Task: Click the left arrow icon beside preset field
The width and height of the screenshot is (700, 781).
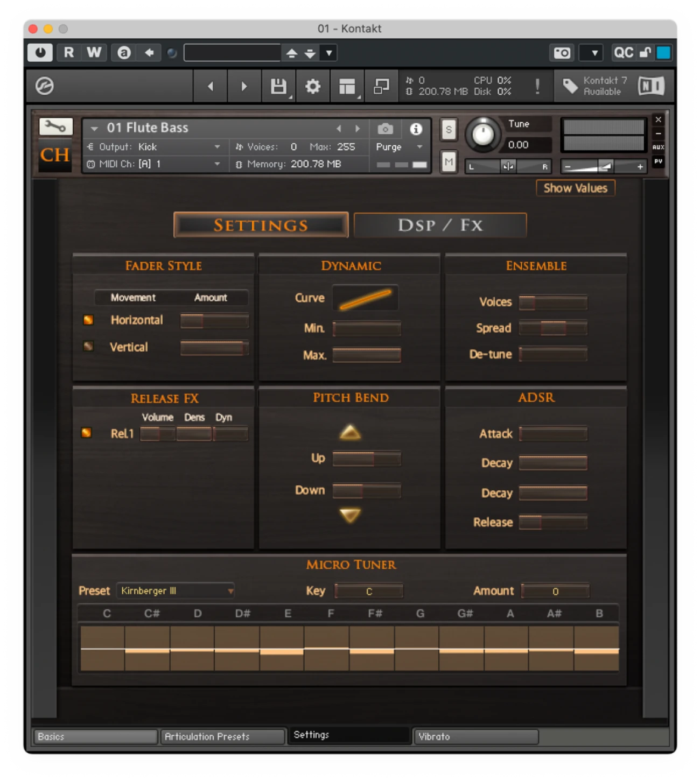Action: 149,53
